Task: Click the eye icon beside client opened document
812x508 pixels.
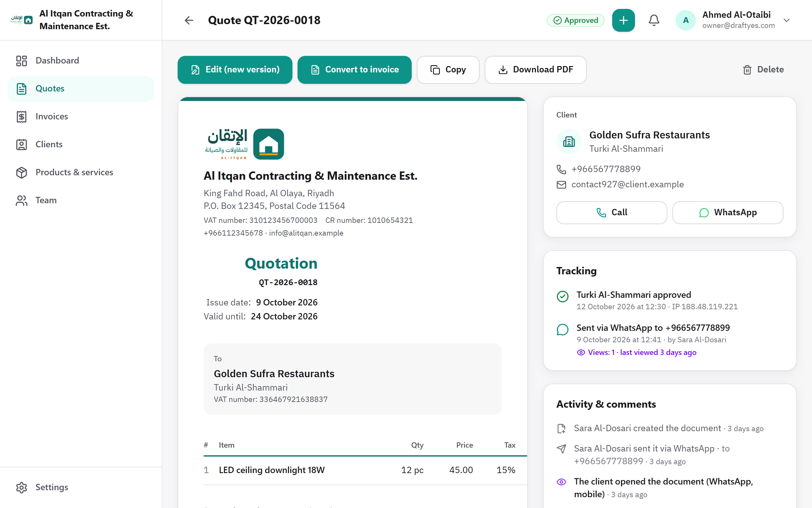Action: [x=561, y=482]
